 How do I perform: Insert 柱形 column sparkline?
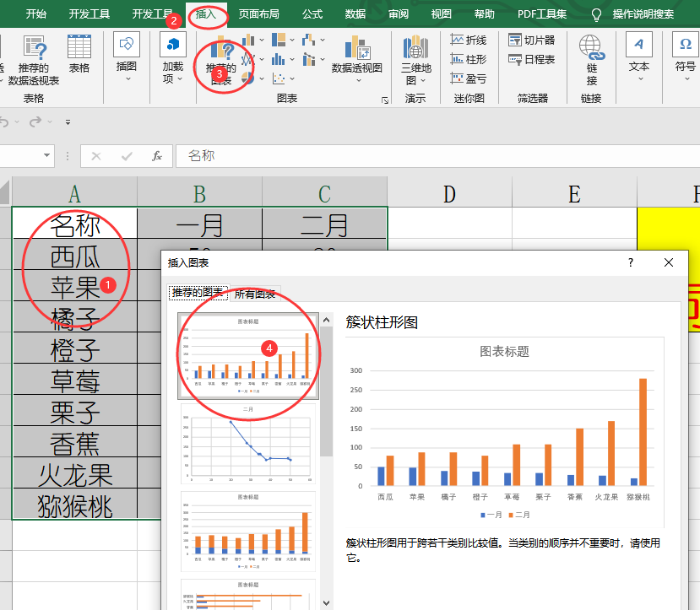pos(469,59)
